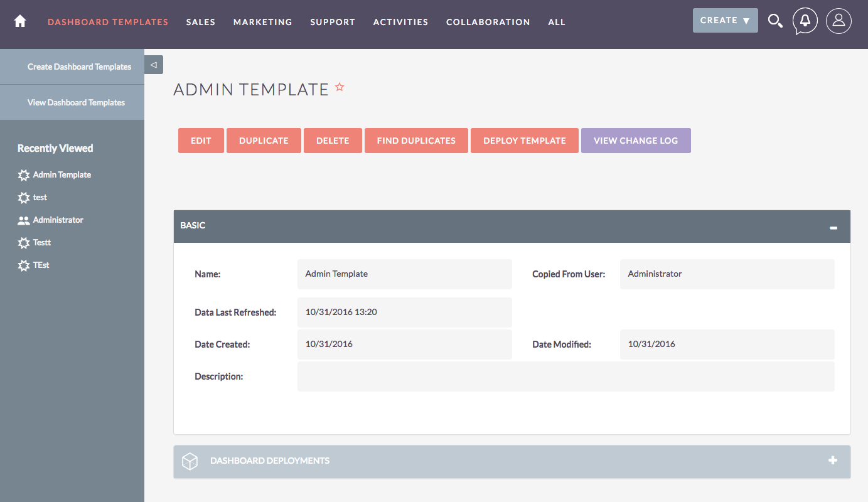Open the user profile icon
868x502 pixels.
pyautogui.click(x=839, y=21)
